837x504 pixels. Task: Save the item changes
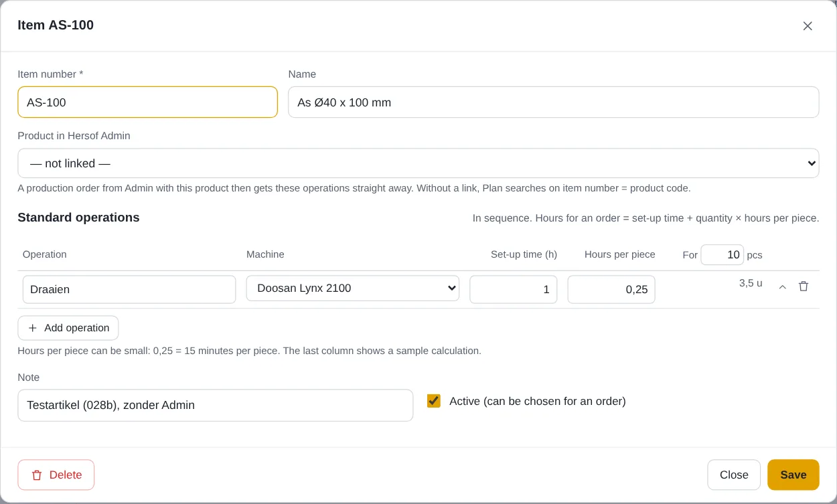click(793, 475)
